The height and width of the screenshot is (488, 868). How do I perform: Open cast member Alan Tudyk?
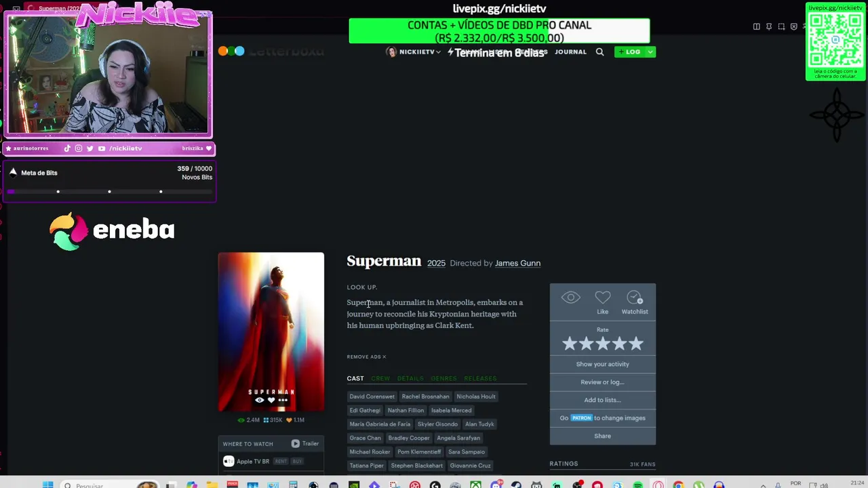click(479, 424)
